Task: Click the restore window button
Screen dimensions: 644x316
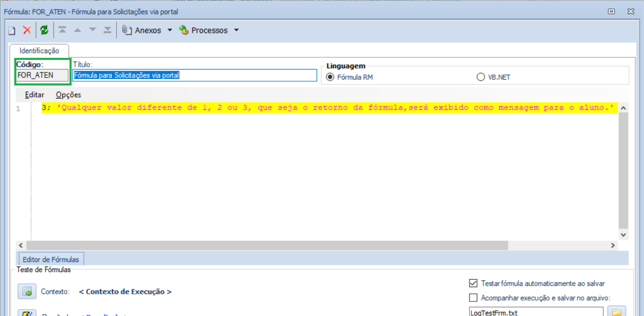Action: 612,12
